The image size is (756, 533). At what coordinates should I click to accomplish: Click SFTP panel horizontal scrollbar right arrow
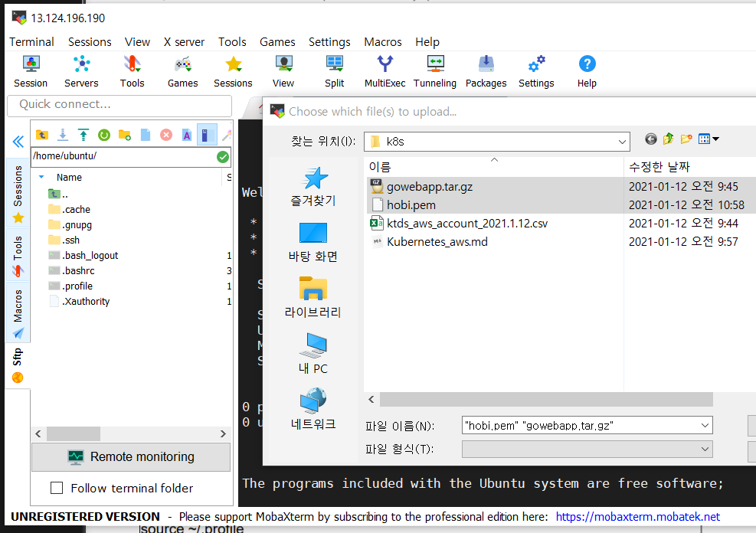pyautogui.click(x=223, y=433)
